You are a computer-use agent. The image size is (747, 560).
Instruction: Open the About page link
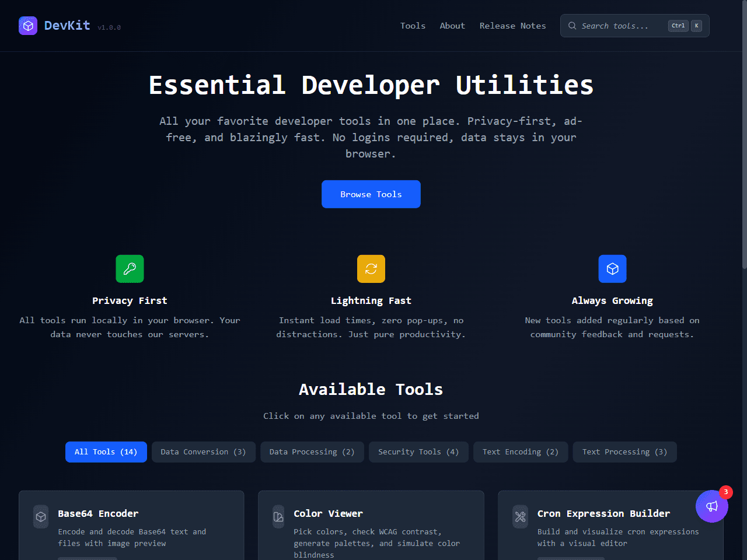point(452,26)
